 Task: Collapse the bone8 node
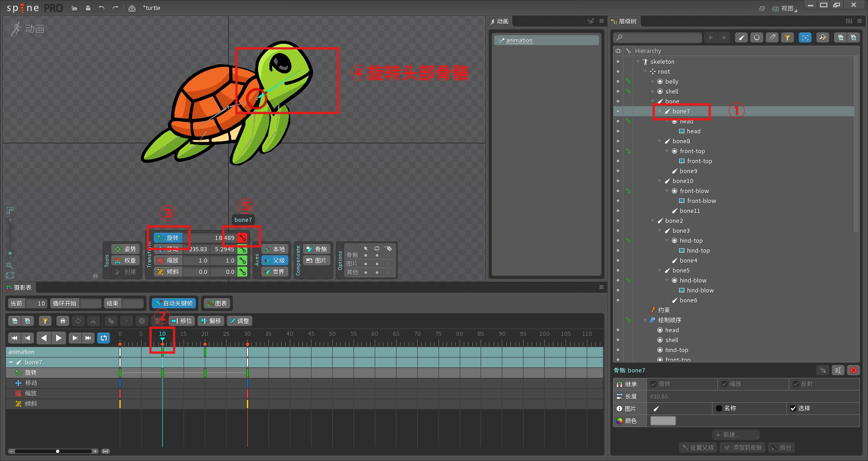click(x=660, y=141)
